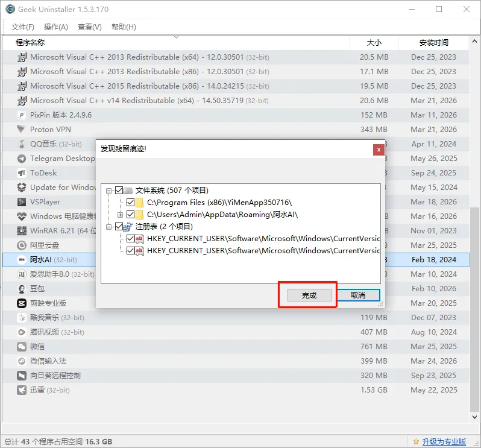
Task: Expand the AppData\Roaming\阿水AI folder node
Action: pos(120,215)
